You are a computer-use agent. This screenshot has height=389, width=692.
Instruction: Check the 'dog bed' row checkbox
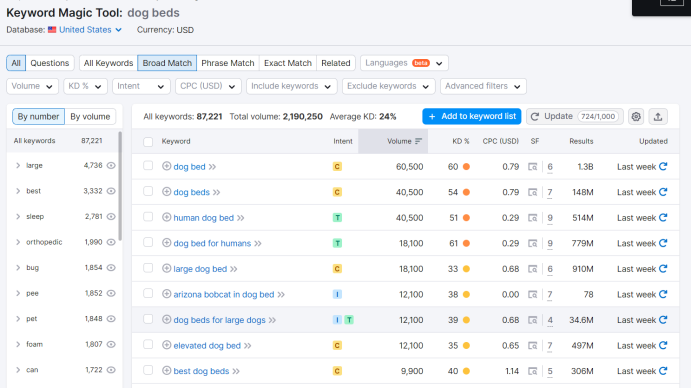148,166
